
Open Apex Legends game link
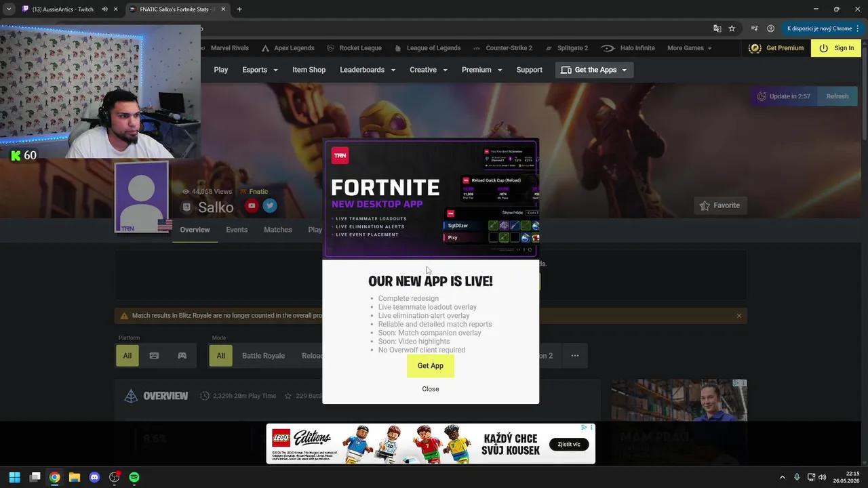click(x=288, y=48)
